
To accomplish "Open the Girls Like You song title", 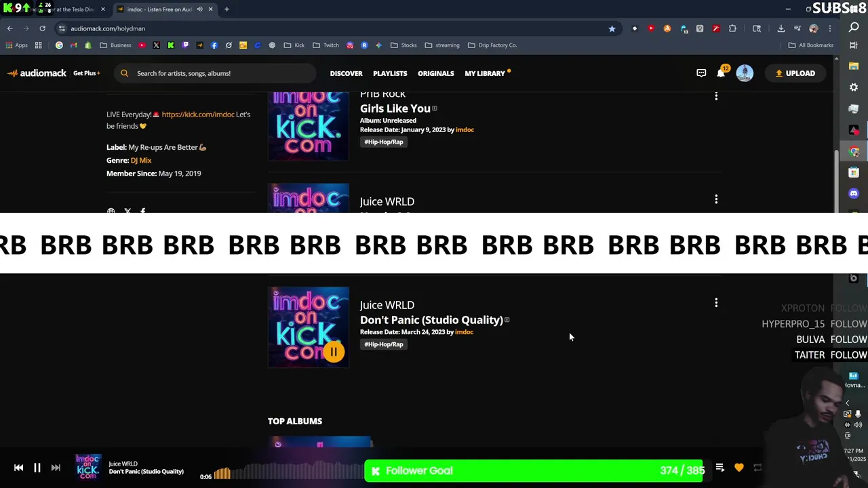I will pyautogui.click(x=395, y=108).
